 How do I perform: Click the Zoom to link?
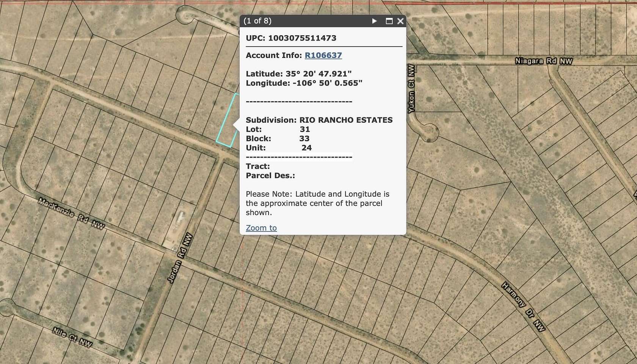click(261, 228)
